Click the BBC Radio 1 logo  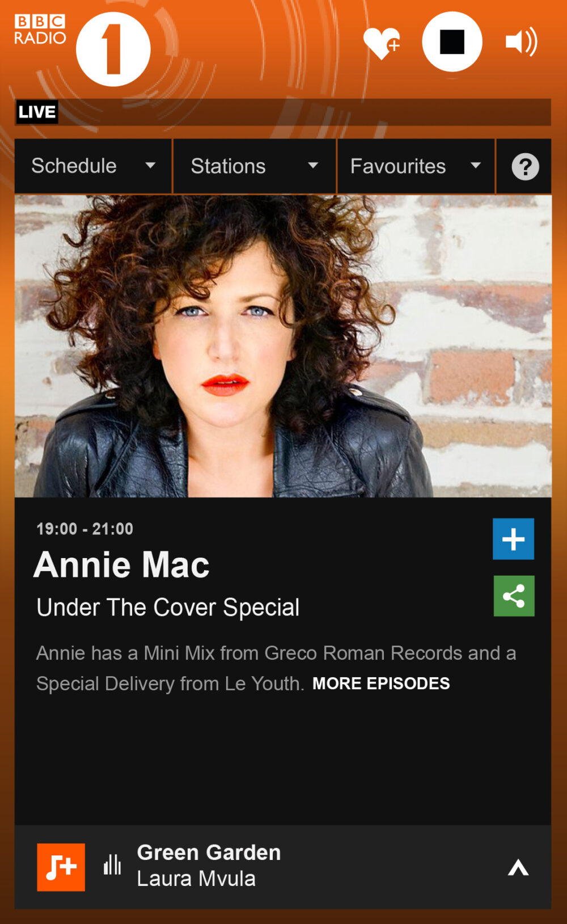click(x=83, y=49)
